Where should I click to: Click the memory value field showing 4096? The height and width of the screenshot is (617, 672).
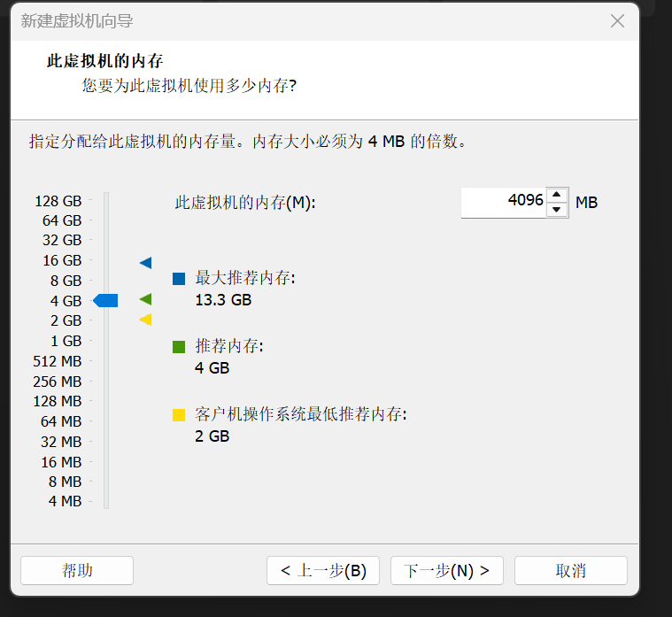pos(504,202)
